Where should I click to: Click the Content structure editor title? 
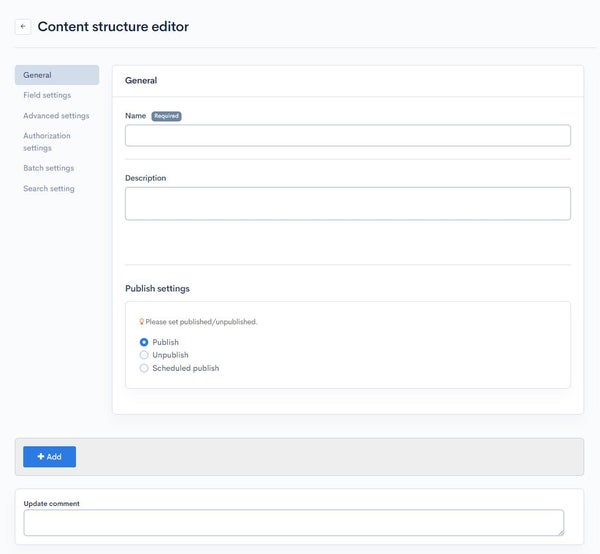click(113, 26)
